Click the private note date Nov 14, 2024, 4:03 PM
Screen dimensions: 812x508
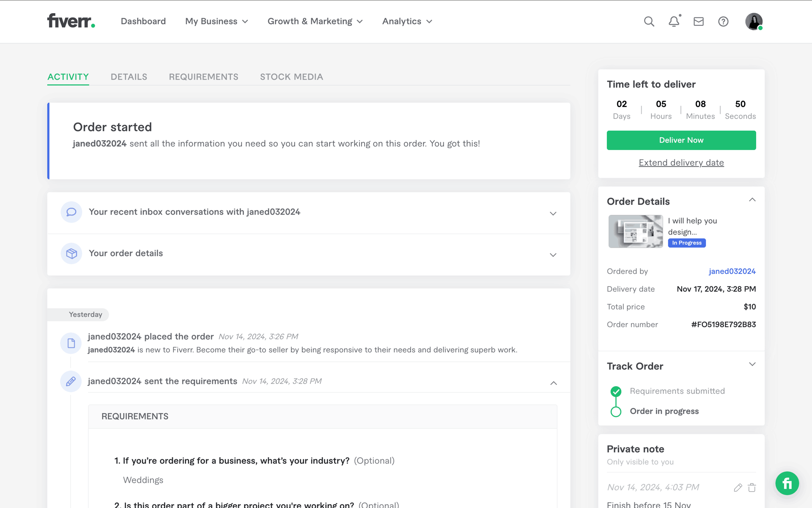(653, 487)
